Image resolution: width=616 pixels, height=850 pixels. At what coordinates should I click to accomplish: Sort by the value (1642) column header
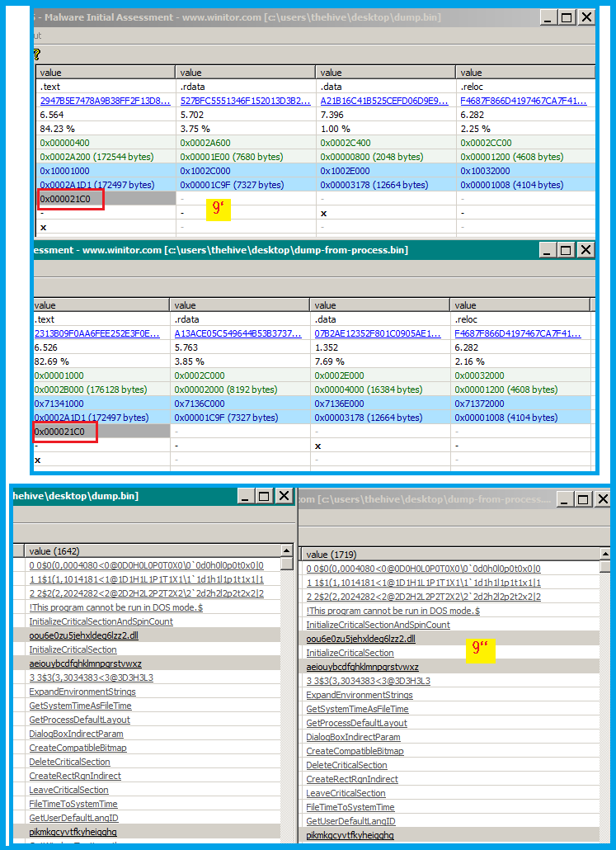[148, 550]
